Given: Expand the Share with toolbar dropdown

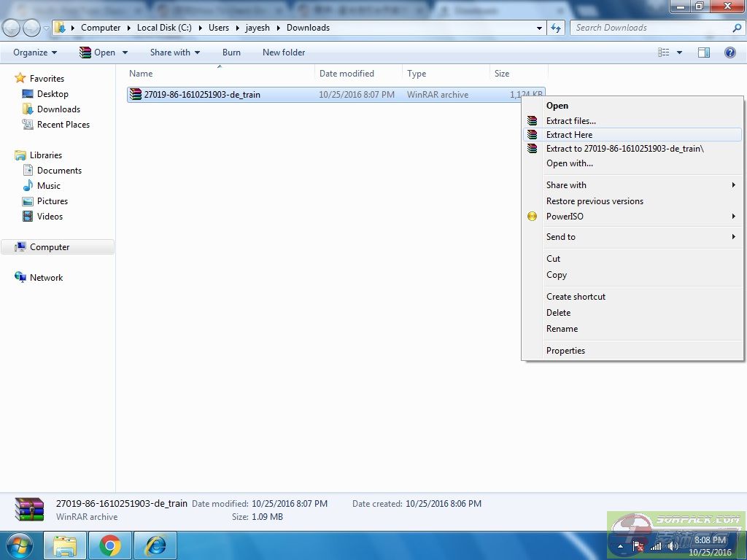Looking at the screenshot, I should [x=174, y=52].
